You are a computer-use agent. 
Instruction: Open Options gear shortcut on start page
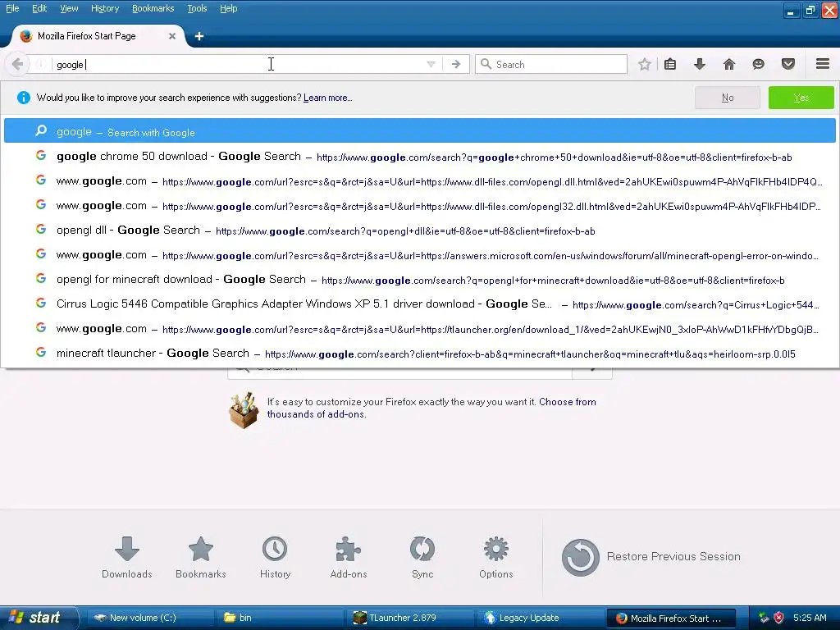[496, 557]
